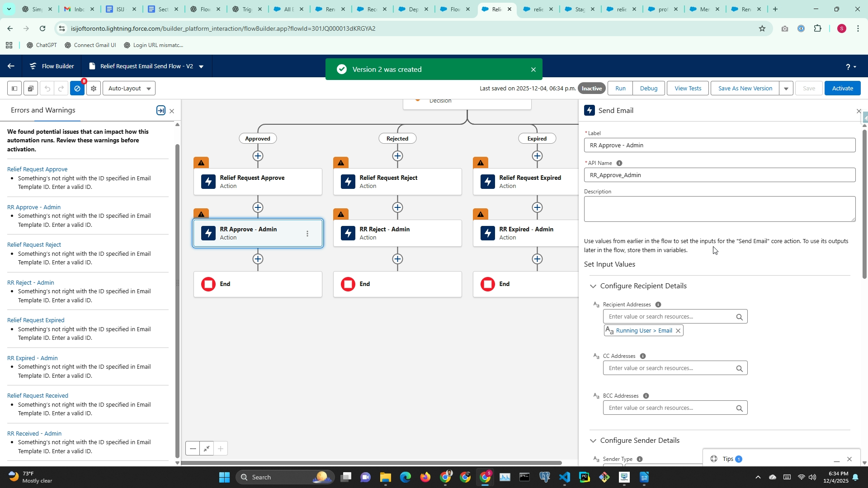868x488 pixels.
Task: Collapse Configure Recipient Details section
Action: coord(593,286)
